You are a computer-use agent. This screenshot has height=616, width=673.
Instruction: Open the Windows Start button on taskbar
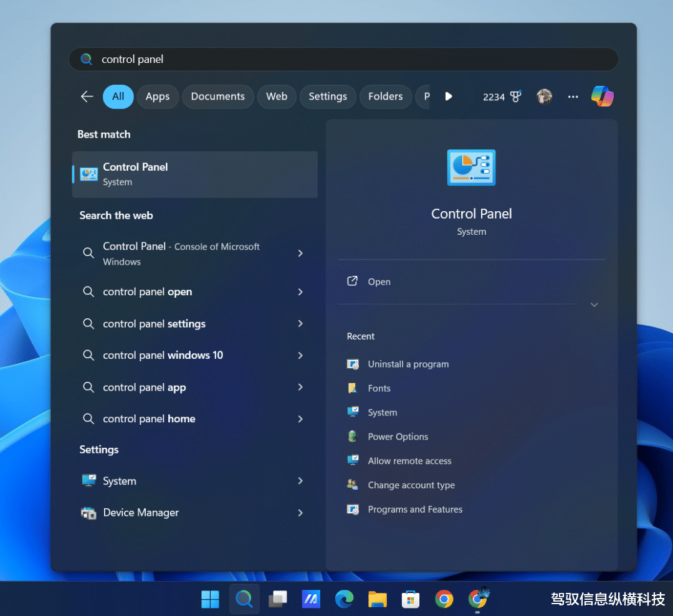(211, 599)
